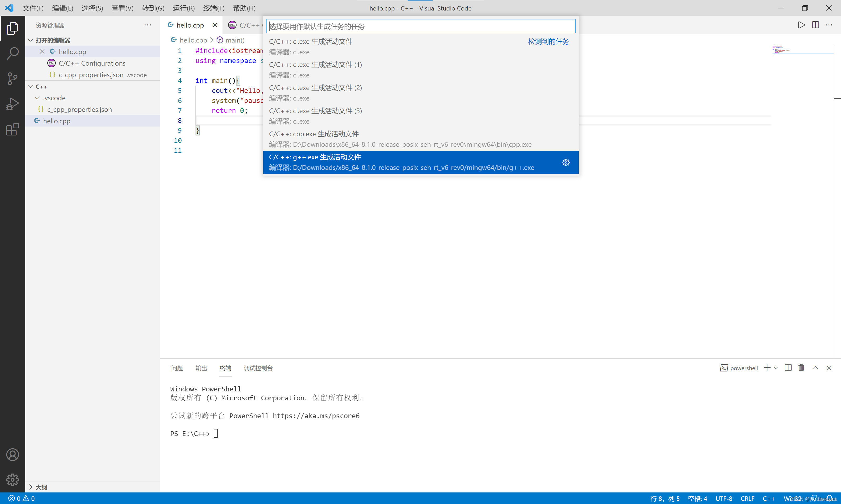Viewport: 841px width, 504px height.
Task: Open the 运行(R) menu
Action: pos(183,8)
